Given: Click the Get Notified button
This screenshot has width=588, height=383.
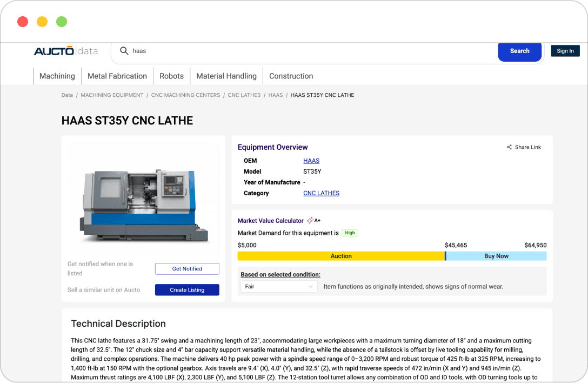Looking at the screenshot, I should pyautogui.click(x=187, y=269).
